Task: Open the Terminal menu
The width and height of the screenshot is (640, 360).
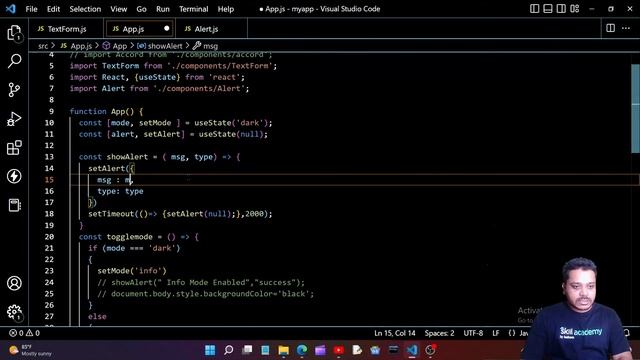Action: click(x=193, y=9)
